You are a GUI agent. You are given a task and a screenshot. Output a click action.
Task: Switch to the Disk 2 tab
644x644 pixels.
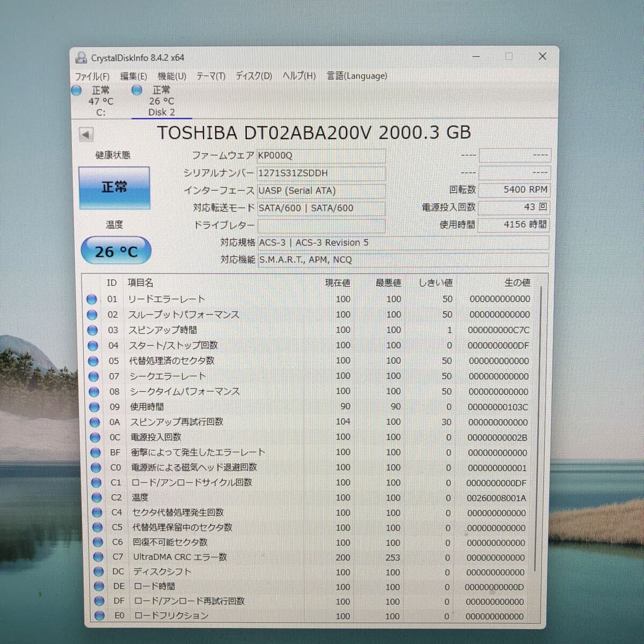pyautogui.click(x=162, y=101)
